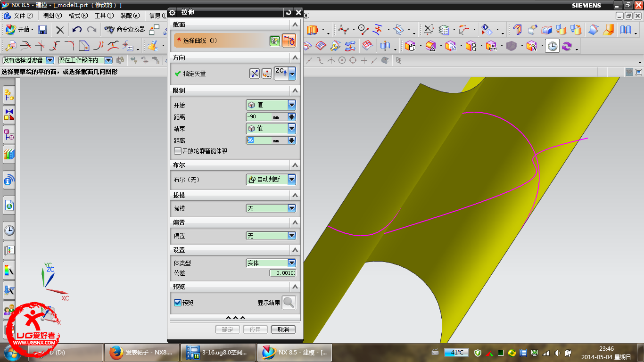
Task: Click the Extrude icon in feature toolbar
Action: (313, 30)
